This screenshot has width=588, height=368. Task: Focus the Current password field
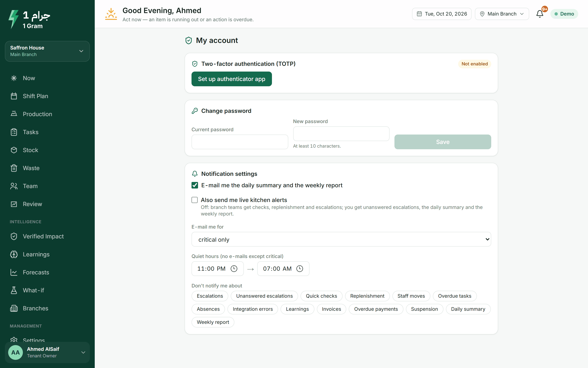(x=240, y=142)
